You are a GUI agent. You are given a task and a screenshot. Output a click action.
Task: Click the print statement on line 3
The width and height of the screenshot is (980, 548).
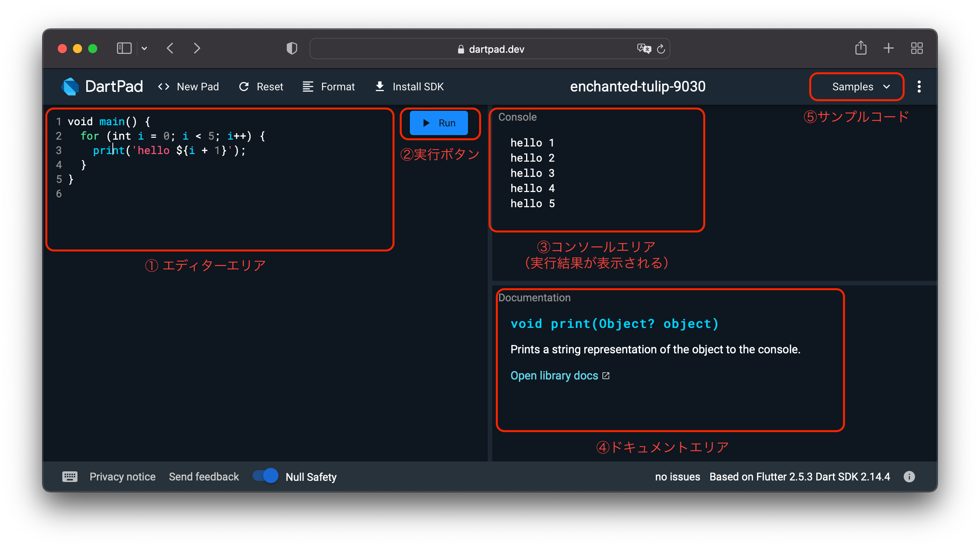click(169, 150)
